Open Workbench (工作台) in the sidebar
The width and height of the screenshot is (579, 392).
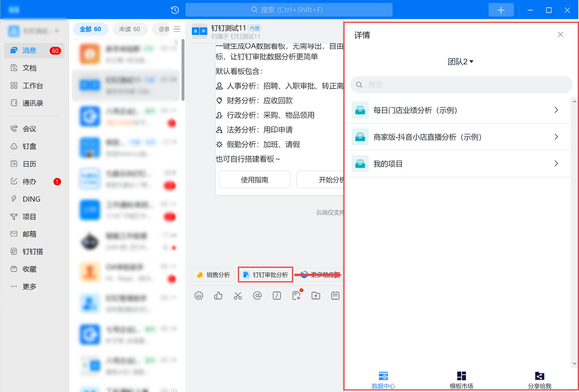point(34,86)
